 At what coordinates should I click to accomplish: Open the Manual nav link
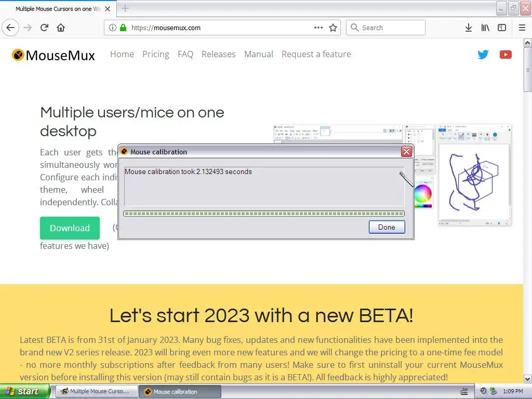tap(259, 54)
